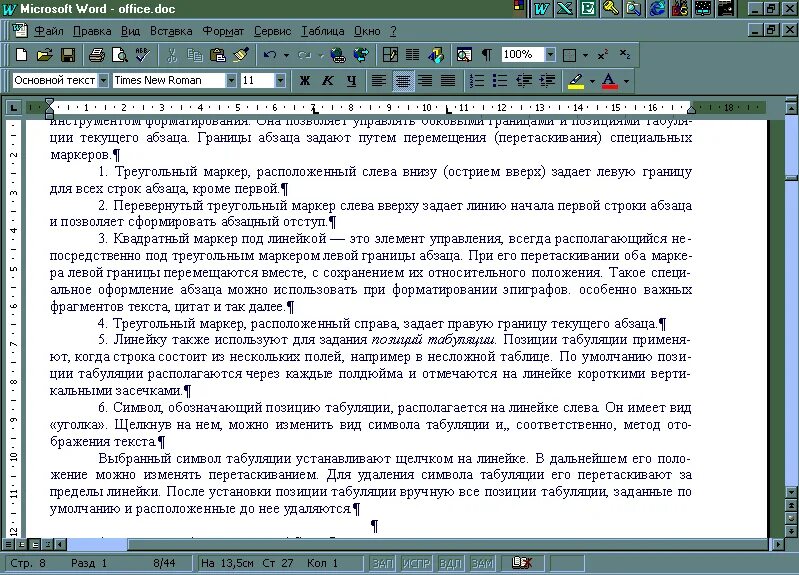Toggle ИСПР track changes in status bar

416,563
